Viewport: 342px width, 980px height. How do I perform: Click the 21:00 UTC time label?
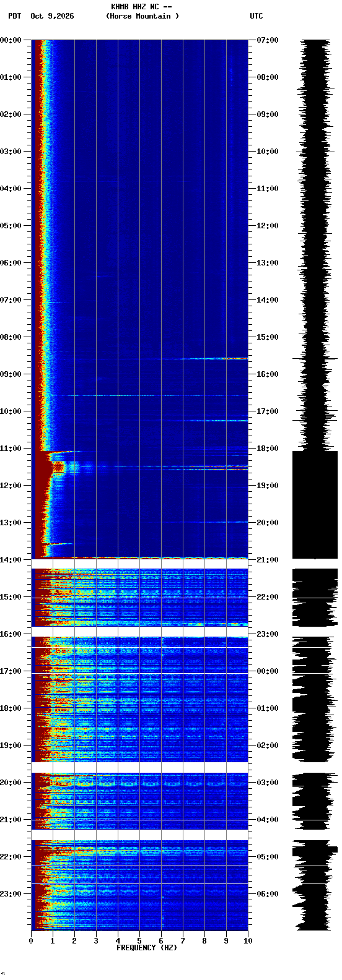click(268, 560)
